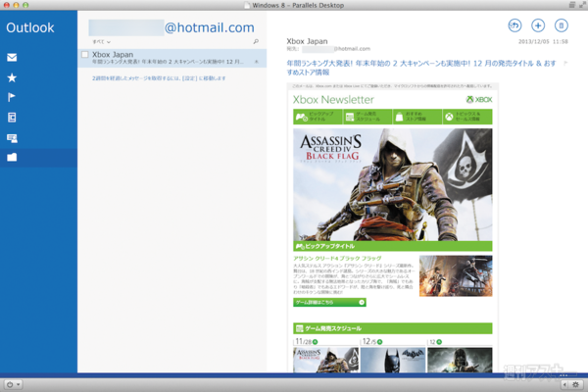Open the Inbox mail icon in sidebar
The width and height of the screenshot is (588, 392).
tap(12, 58)
